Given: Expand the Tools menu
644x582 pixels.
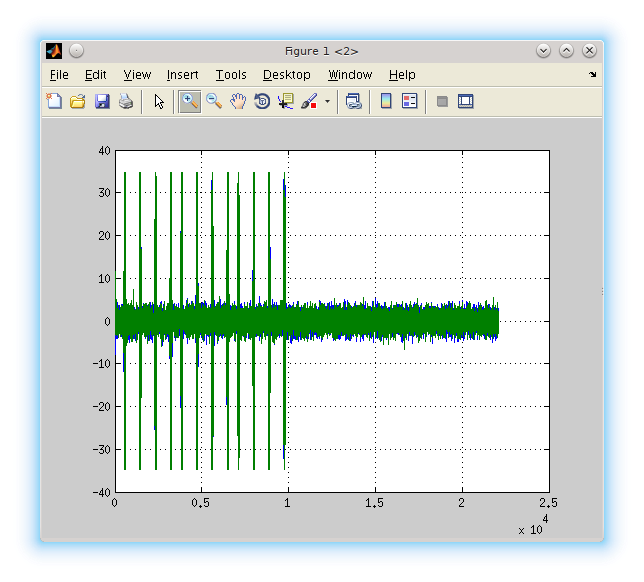Looking at the screenshot, I should pos(231,75).
